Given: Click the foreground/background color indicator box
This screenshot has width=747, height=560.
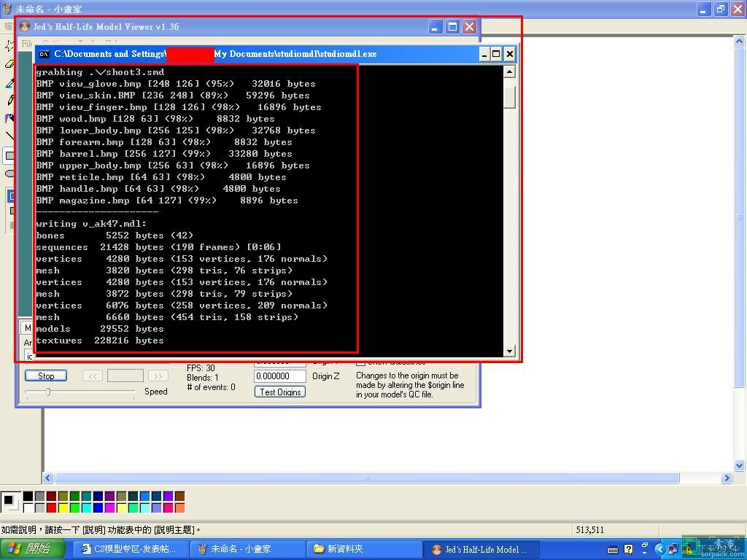Looking at the screenshot, I should [x=9, y=502].
